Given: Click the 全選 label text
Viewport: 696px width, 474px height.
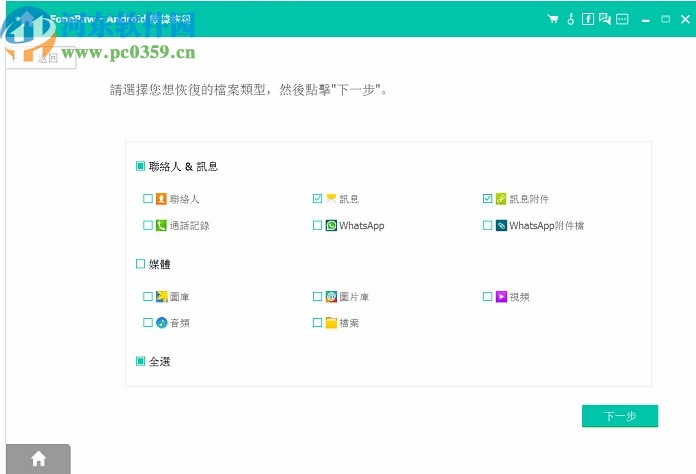Looking at the screenshot, I should [159, 362].
